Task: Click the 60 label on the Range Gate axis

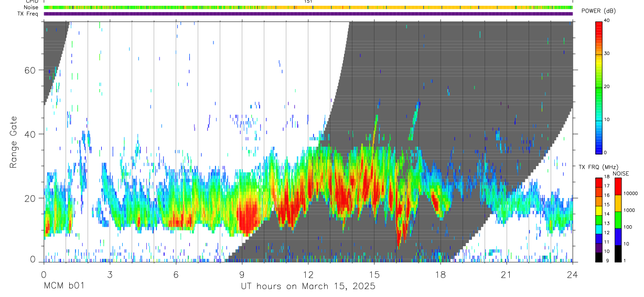Action: (x=30, y=70)
